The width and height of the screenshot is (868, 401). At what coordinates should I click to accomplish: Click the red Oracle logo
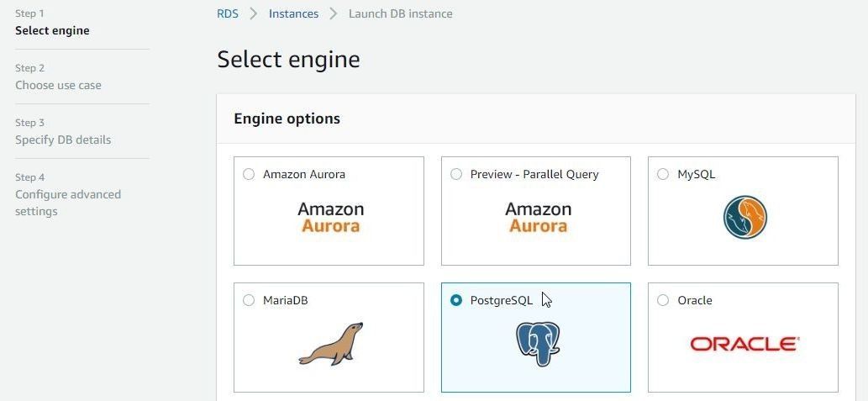[x=744, y=344]
